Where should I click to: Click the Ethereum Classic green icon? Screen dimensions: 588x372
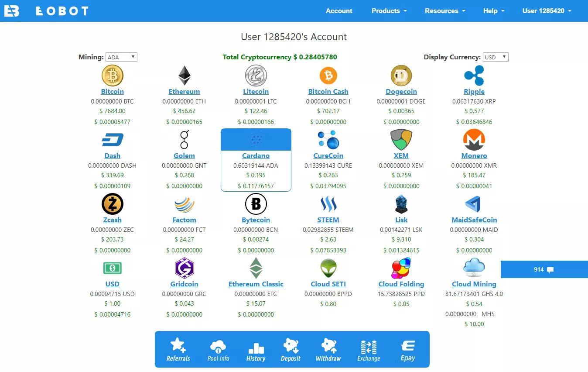(x=256, y=268)
